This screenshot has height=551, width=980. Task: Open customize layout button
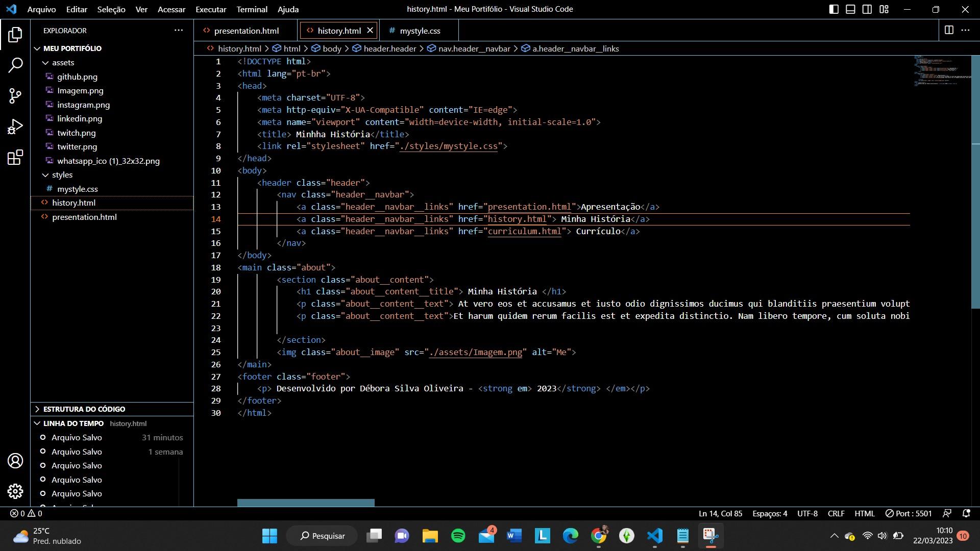click(884, 9)
